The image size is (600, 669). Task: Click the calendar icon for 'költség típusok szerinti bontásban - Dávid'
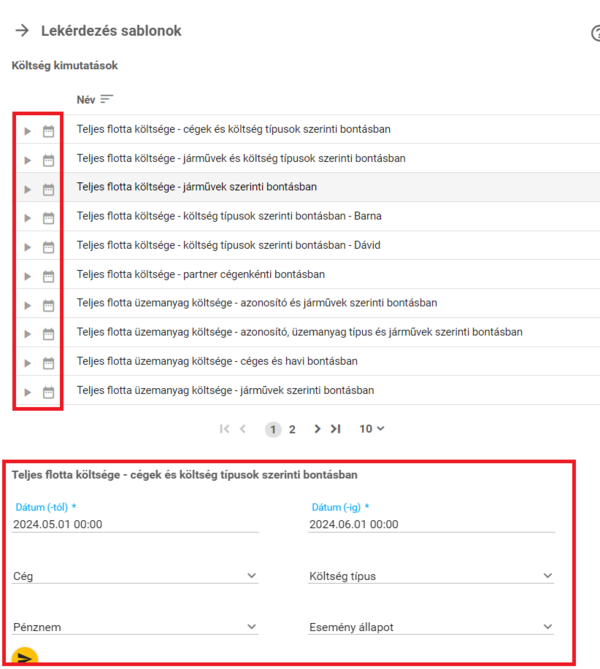[48, 247]
